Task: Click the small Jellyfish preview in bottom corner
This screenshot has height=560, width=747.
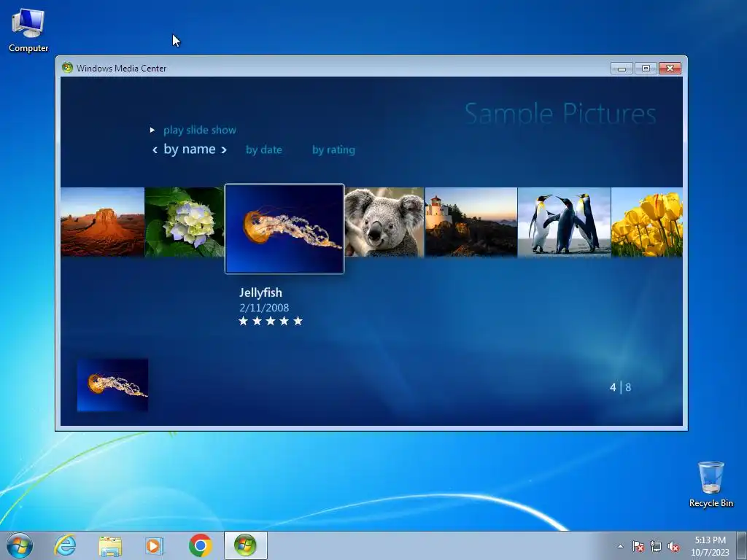Action: [112, 385]
